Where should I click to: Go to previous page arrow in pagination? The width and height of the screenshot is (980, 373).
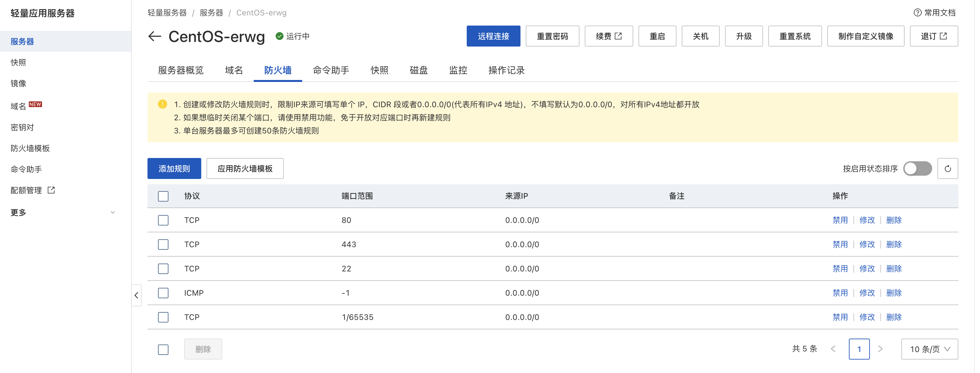tap(833, 349)
